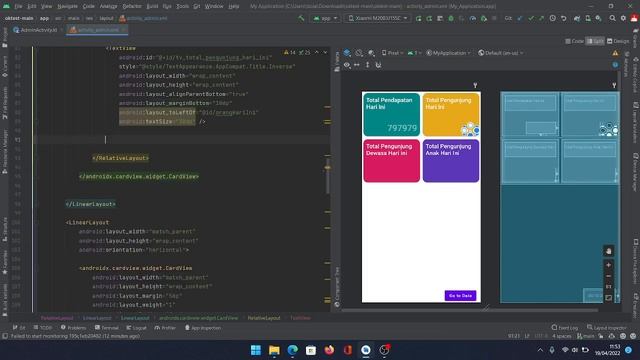Open the IDE Settings gear icon
The image size is (640, 360).
pyautogui.click(x=623, y=18)
